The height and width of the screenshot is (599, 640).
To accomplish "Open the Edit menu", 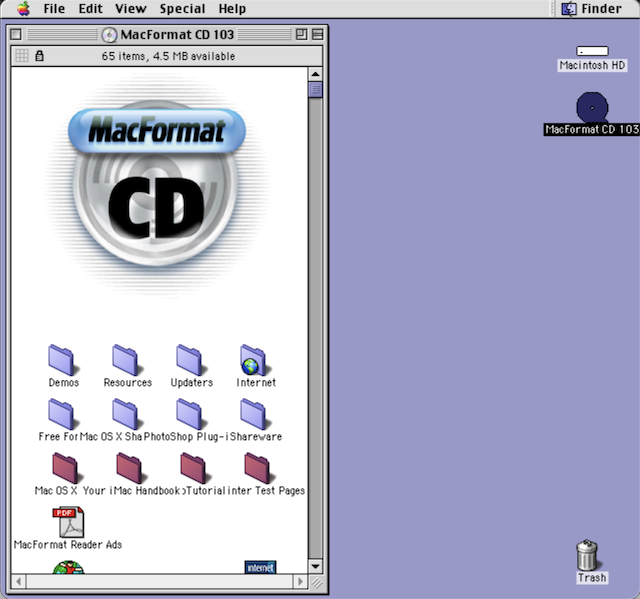I will (90, 9).
